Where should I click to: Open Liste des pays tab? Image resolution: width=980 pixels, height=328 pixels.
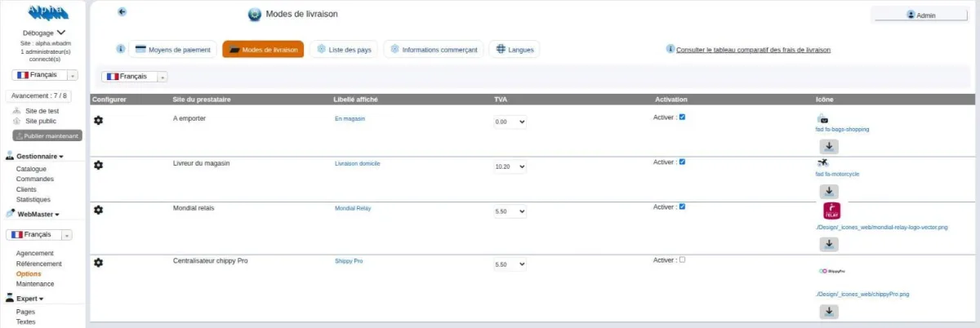tap(343, 49)
